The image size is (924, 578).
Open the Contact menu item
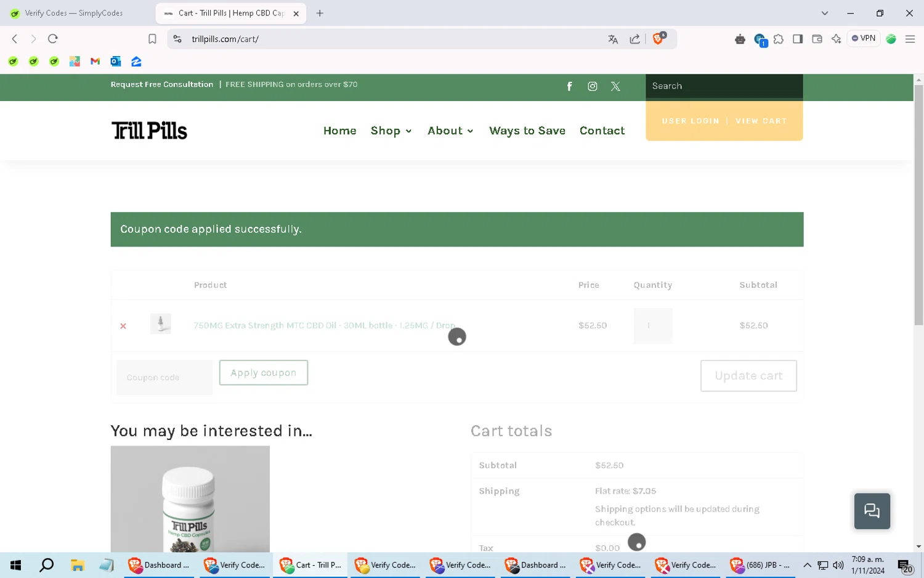602,131
